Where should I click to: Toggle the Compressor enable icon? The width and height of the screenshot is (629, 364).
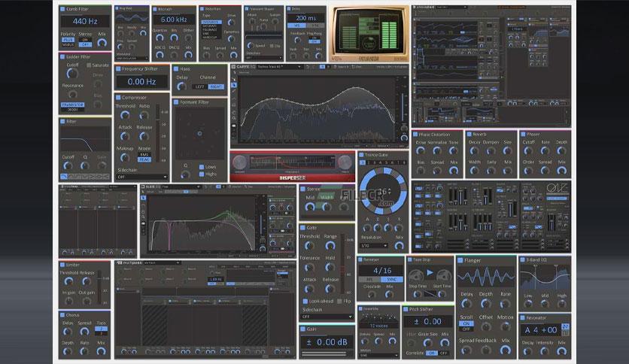click(120, 97)
